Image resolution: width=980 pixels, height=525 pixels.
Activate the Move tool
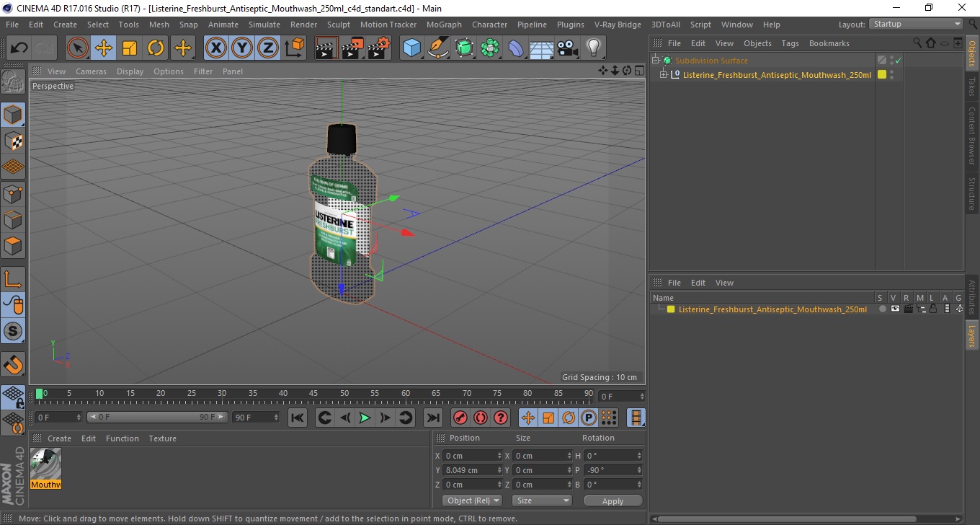tap(104, 48)
